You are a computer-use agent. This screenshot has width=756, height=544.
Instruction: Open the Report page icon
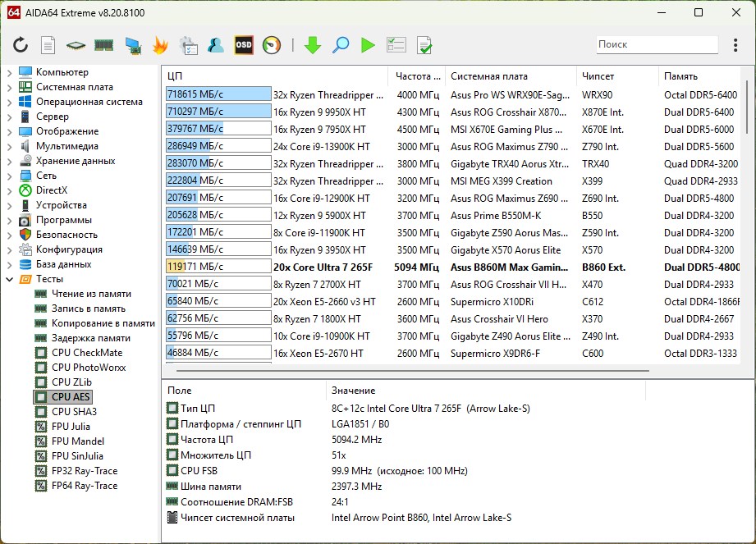(48, 45)
